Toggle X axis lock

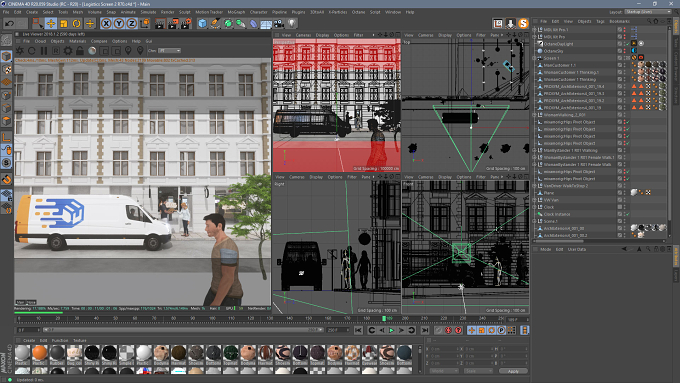(106, 23)
